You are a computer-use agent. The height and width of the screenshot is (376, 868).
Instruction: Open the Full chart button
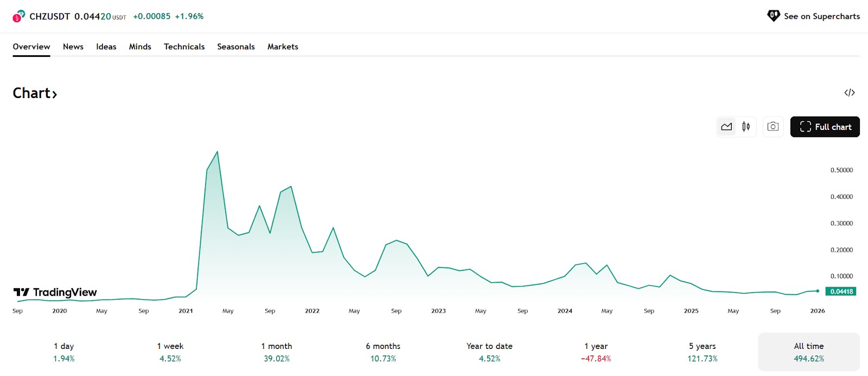(x=825, y=127)
